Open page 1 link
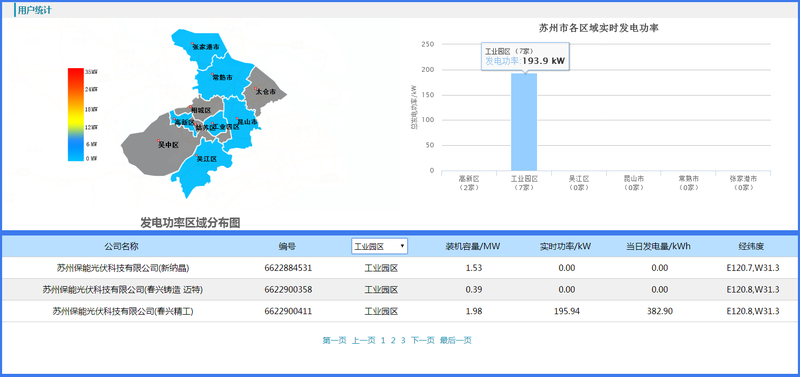 tap(383, 340)
